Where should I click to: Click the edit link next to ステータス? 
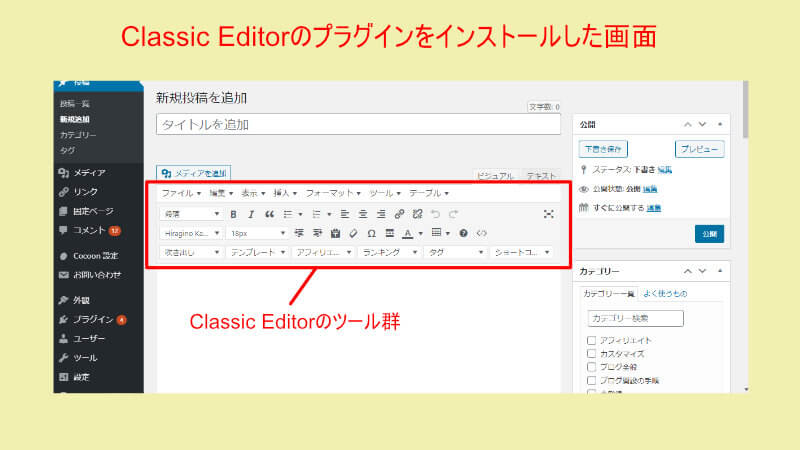[x=665, y=170]
